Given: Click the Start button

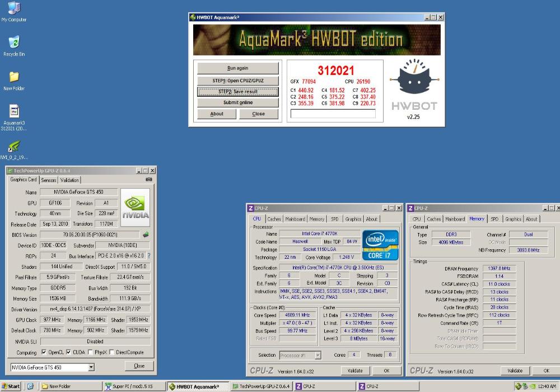Looking at the screenshot, I should (11, 386).
